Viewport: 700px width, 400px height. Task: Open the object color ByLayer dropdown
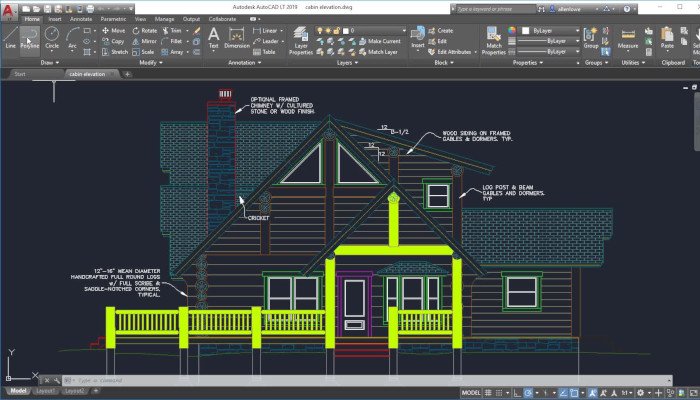pyautogui.click(x=550, y=30)
